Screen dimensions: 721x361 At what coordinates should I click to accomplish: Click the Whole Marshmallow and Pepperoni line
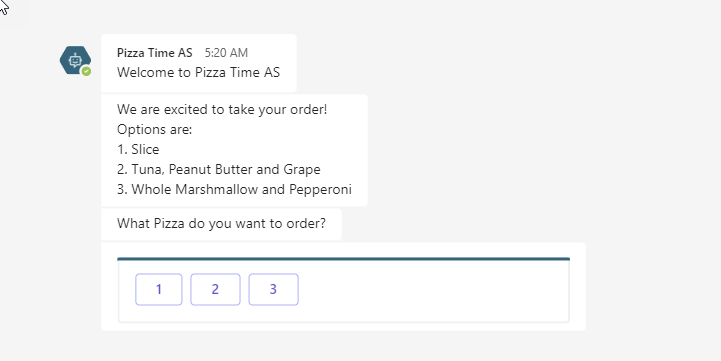(x=235, y=189)
